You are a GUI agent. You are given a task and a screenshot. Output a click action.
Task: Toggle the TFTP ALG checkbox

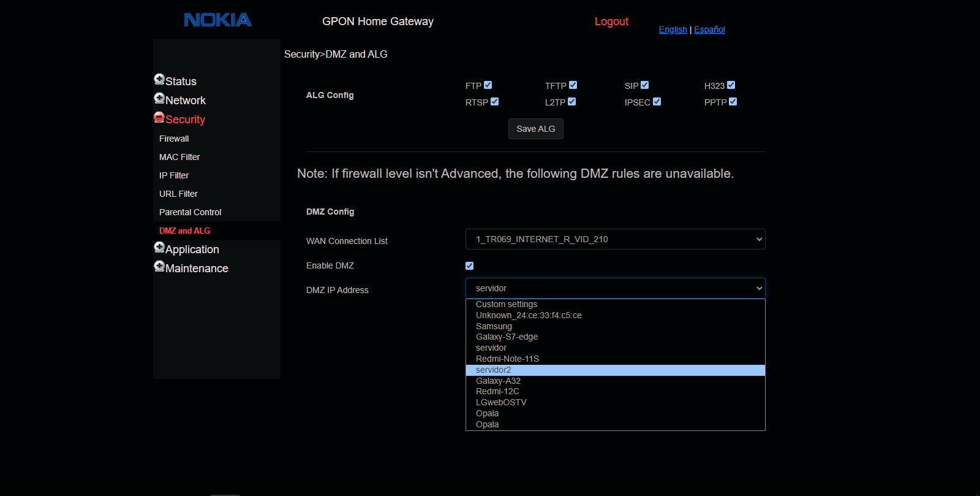[x=573, y=85]
